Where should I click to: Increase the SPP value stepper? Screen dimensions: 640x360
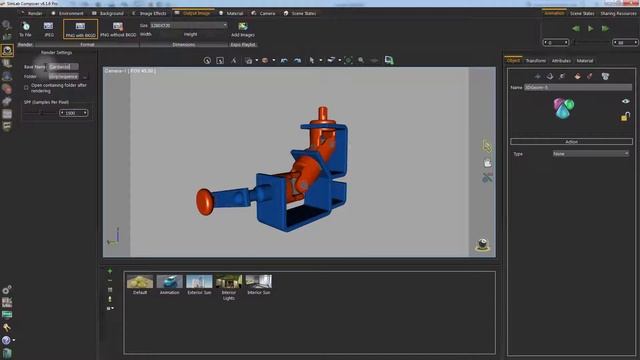pos(85,113)
